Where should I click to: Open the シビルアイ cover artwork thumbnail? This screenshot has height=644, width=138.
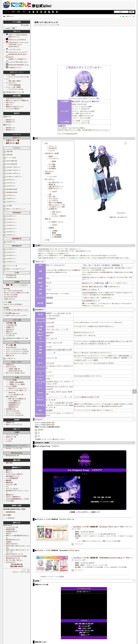click(x=67, y=490)
